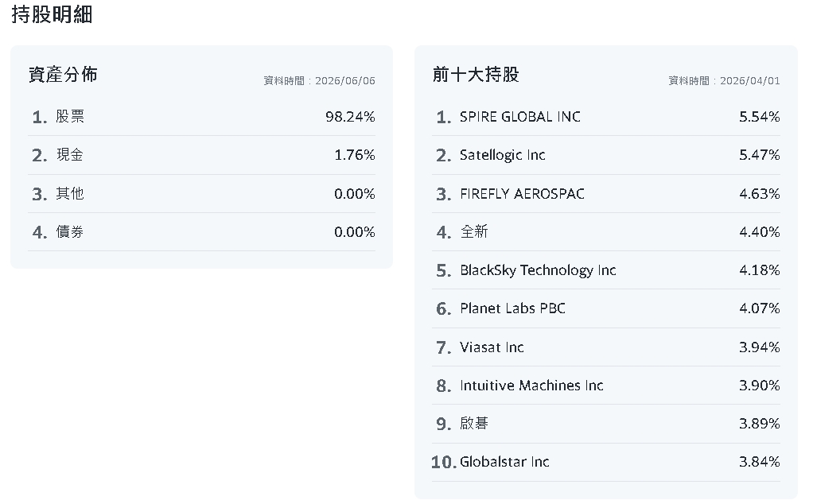Click the 4.63% holding percentage
Viewport: 813px width, 504px height.
(x=760, y=194)
